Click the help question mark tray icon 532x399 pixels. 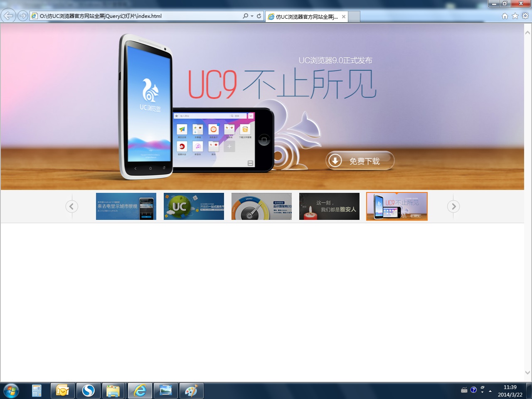tap(473, 390)
